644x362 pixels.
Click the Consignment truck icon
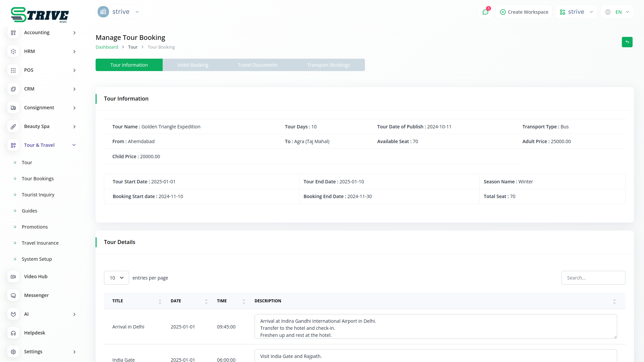(x=13, y=108)
